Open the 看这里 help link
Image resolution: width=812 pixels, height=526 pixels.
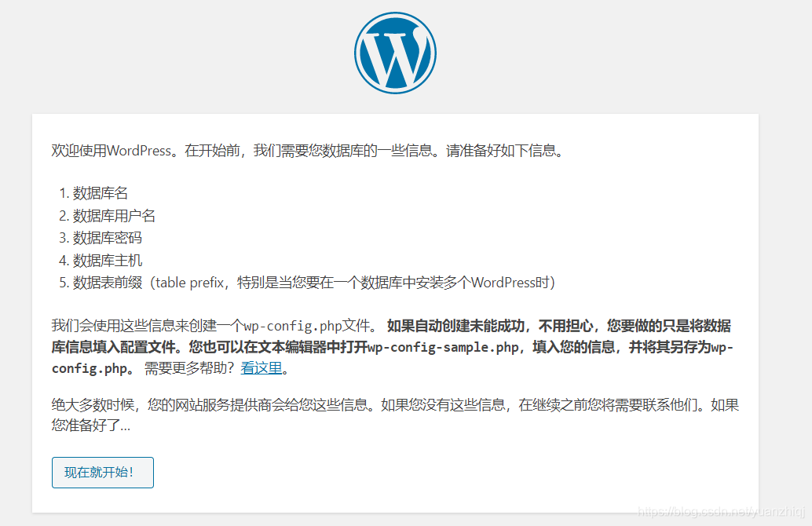pyautogui.click(x=262, y=368)
